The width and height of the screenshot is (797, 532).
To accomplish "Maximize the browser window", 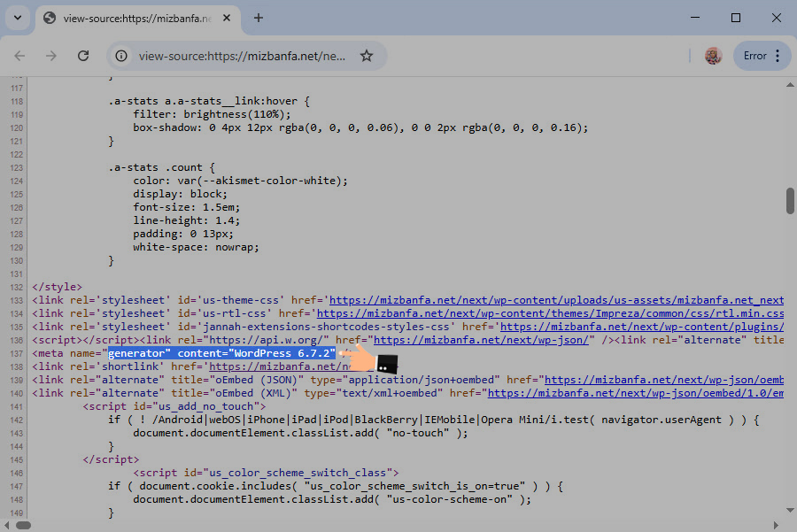I will 736,18.
